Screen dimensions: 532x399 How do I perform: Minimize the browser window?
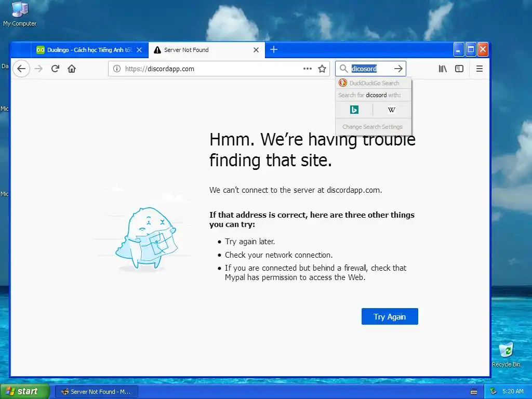tap(459, 50)
